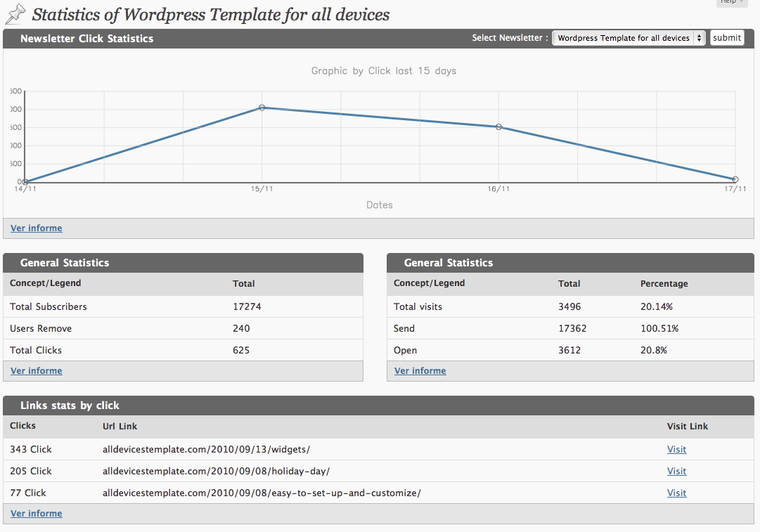760x532 pixels.
Task: Select the chart data point for 17/11
Action: pyautogui.click(x=735, y=179)
